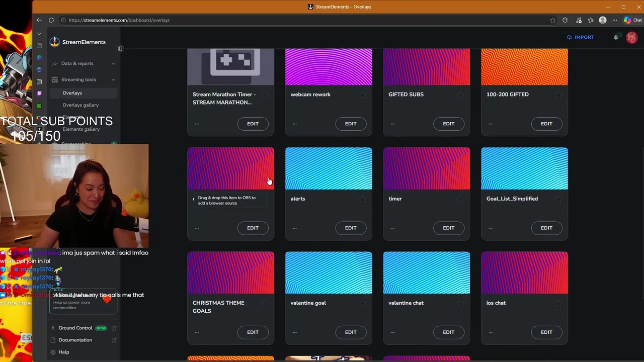Star the webcam rework overlay as favorite
Screen dimensions: 644x362
click(x=362, y=95)
